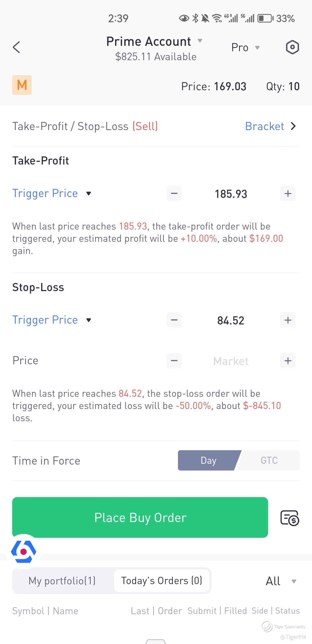
Task: Open the Pro mode dropdown
Action: (245, 48)
